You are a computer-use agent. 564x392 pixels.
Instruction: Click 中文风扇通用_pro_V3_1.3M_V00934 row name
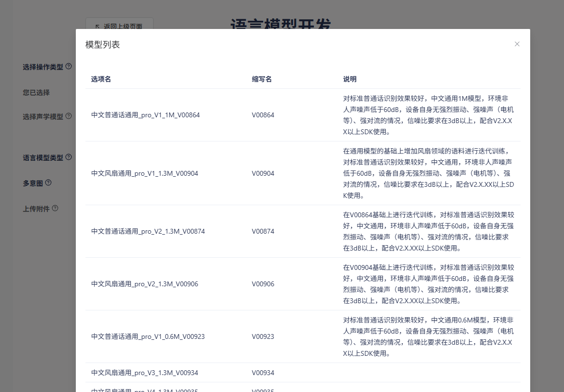pos(144,373)
